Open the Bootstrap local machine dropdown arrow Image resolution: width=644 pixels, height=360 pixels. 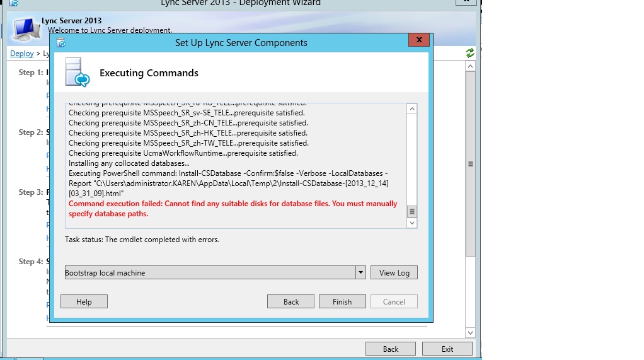[x=360, y=273]
